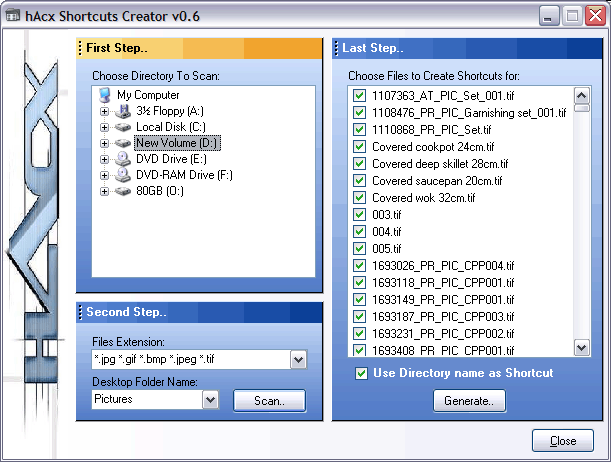Select the 80GB (O:) drive icon
The image size is (611, 462).
coord(123,191)
